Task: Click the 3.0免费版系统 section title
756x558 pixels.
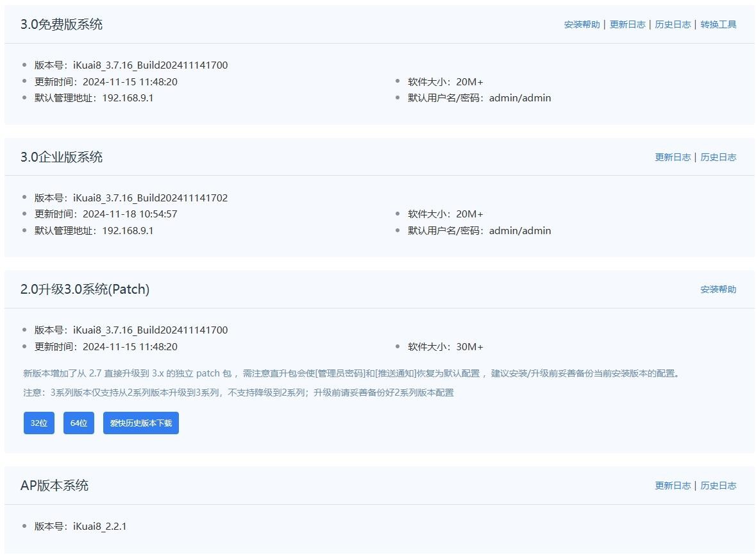Action: tap(62, 24)
